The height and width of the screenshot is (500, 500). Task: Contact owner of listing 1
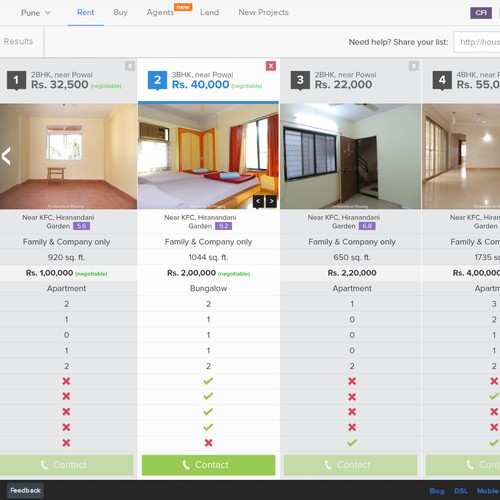point(67,465)
